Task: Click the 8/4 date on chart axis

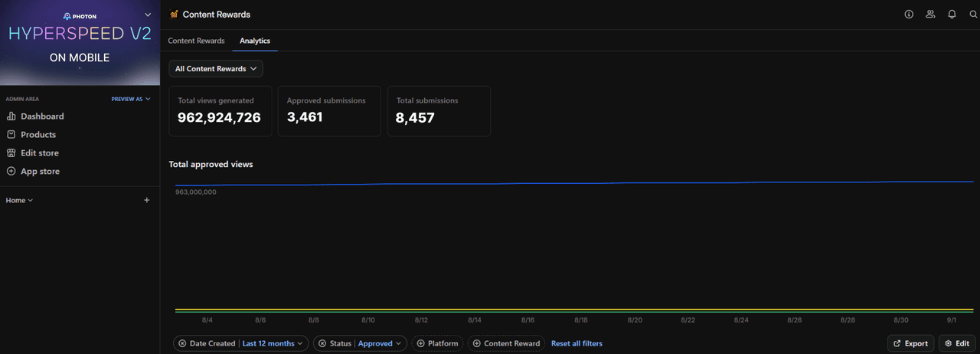Action: tap(207, 320)
